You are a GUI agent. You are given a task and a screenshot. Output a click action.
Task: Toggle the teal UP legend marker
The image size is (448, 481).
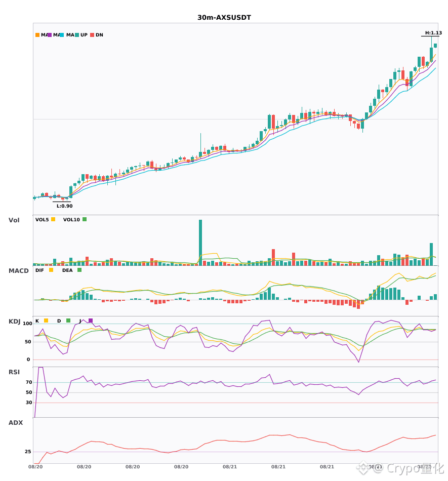77,35
